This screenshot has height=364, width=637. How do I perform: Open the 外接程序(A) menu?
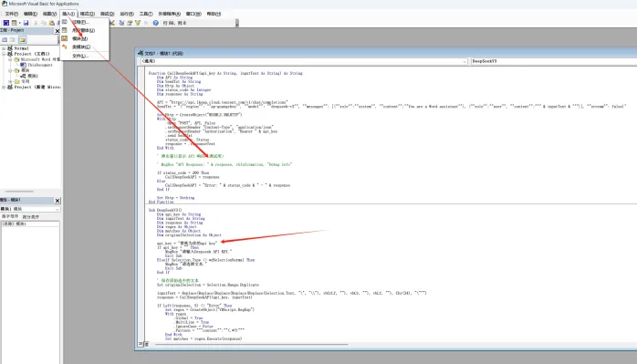click(170, 14)
